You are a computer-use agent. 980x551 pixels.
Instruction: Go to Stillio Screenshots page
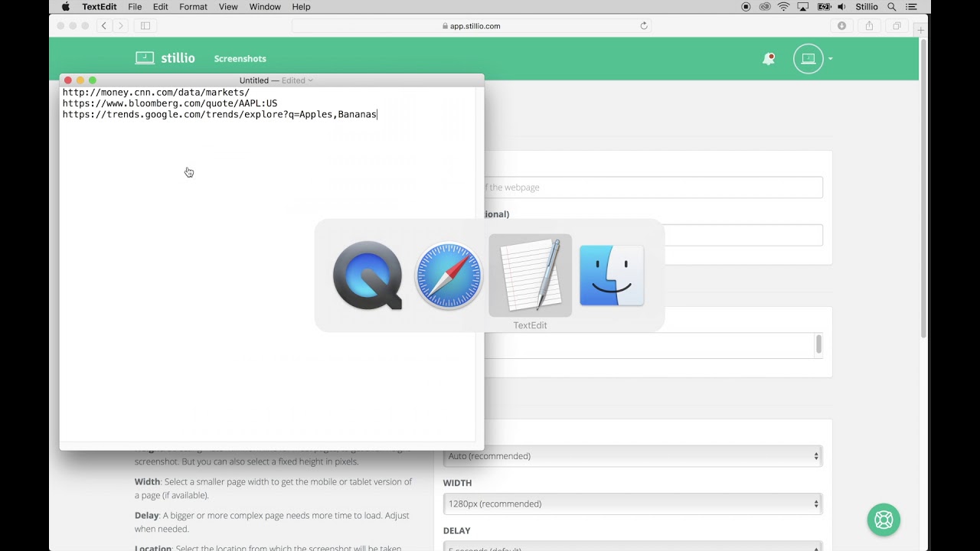pos(240,59)
